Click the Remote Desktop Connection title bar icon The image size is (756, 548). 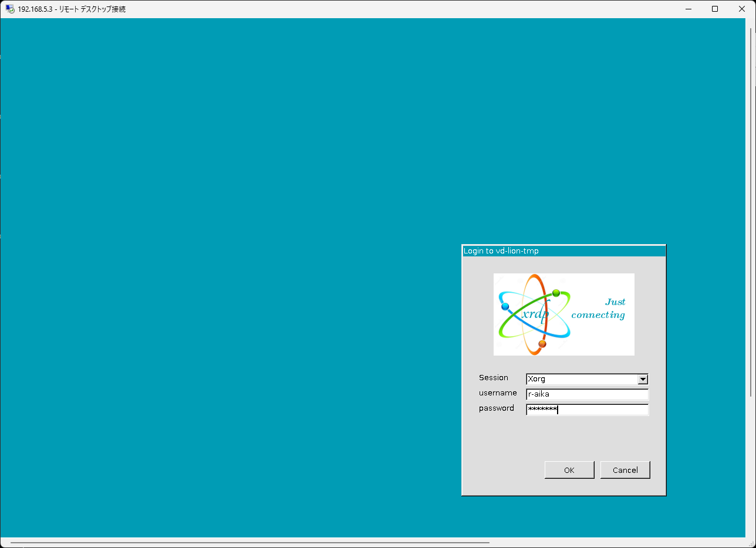click(x=10, y=9)
